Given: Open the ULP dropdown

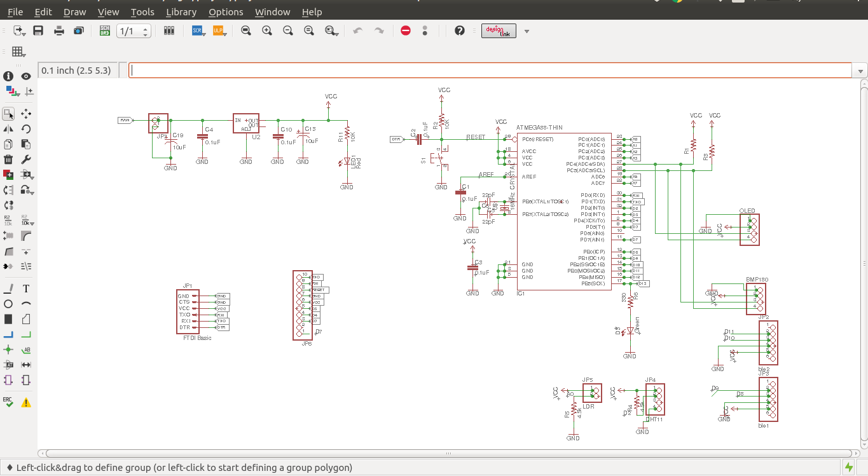Looking at the screenshot, I should (x=219, y=31).
